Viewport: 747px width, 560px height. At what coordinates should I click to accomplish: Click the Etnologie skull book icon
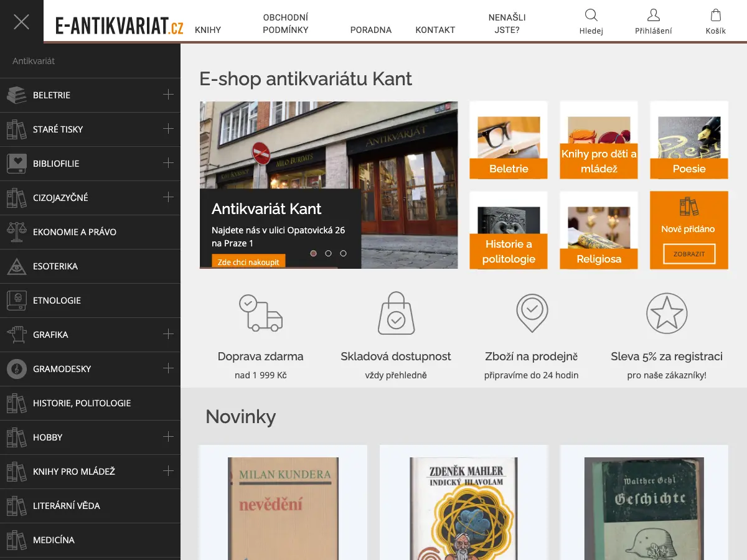tap(16, 301)
